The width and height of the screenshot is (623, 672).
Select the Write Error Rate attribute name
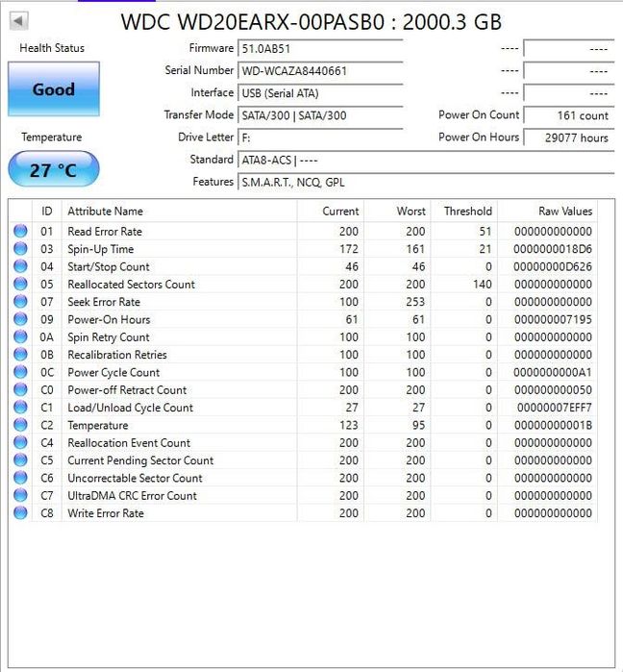pos(106,513)
